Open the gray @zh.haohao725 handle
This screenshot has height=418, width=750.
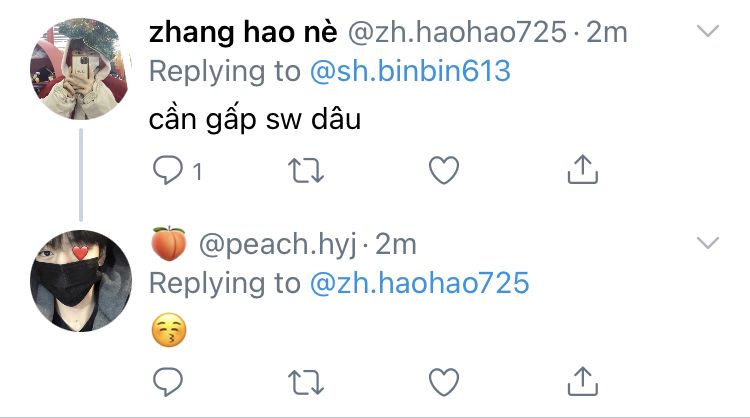point(457,33)
